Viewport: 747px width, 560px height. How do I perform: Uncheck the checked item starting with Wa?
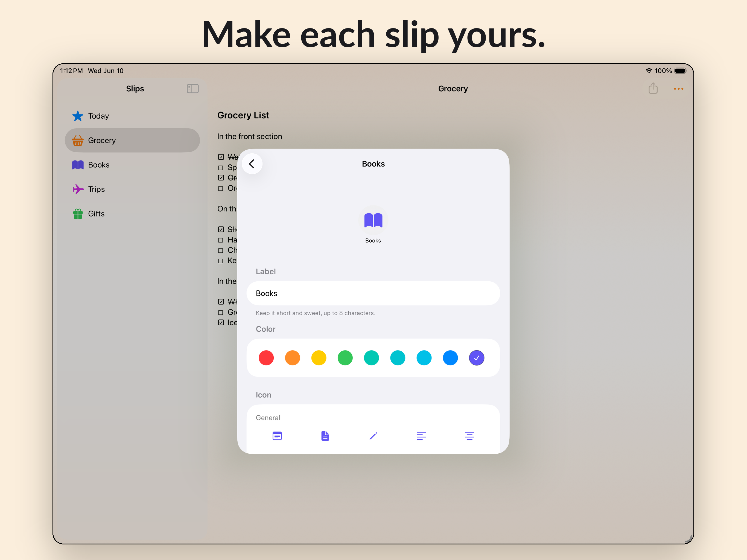(x=221, y=157)
